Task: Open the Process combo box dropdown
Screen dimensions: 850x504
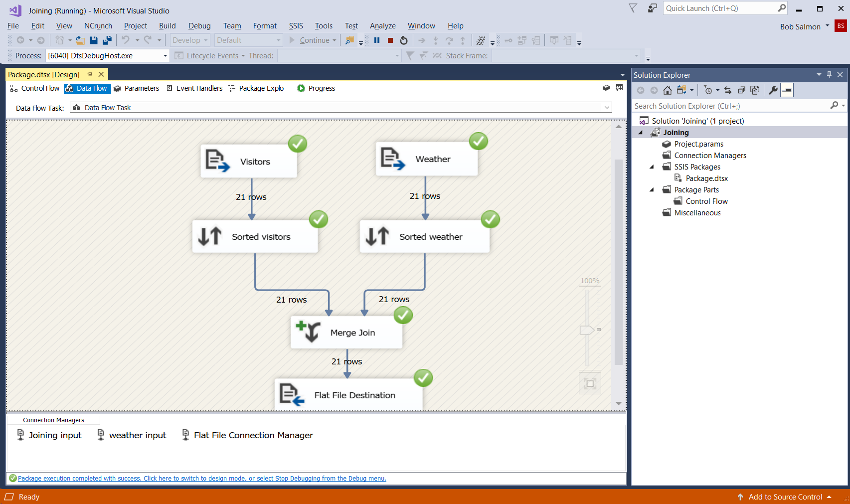Action: (x=165, y=56)
